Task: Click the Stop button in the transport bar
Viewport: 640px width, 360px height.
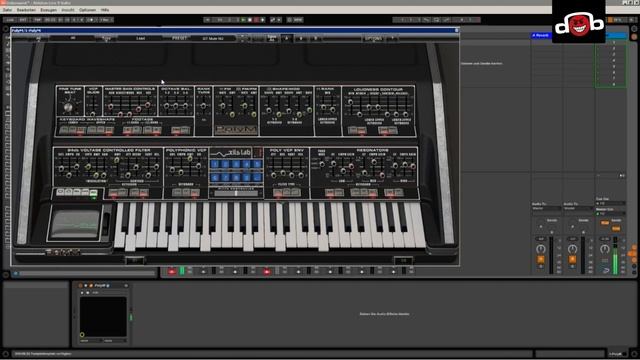Action: (x=250, y=20)
